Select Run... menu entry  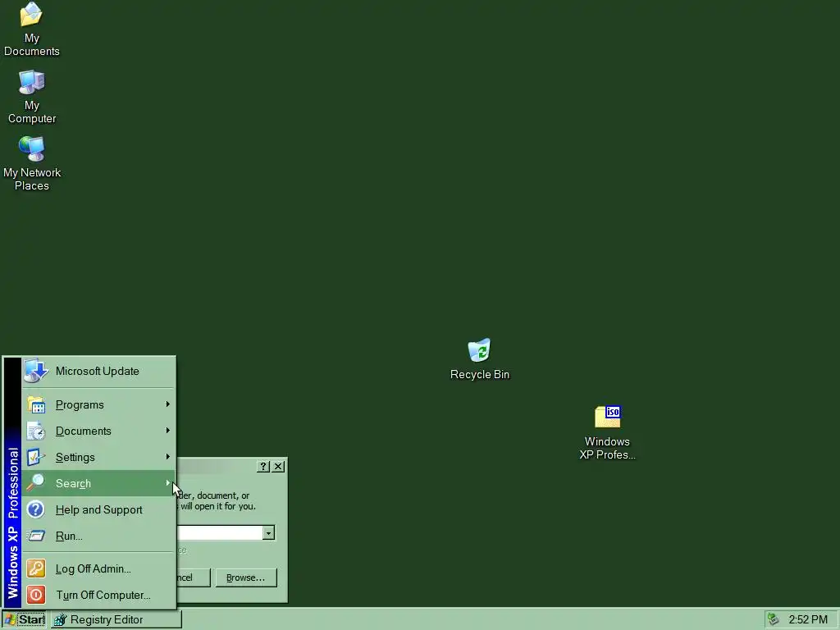(x=98, y=536)
